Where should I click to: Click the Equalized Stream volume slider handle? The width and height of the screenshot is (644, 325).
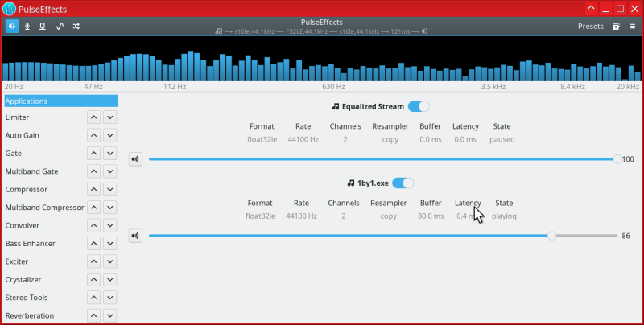pyautogui.click(x=617, y=159)
